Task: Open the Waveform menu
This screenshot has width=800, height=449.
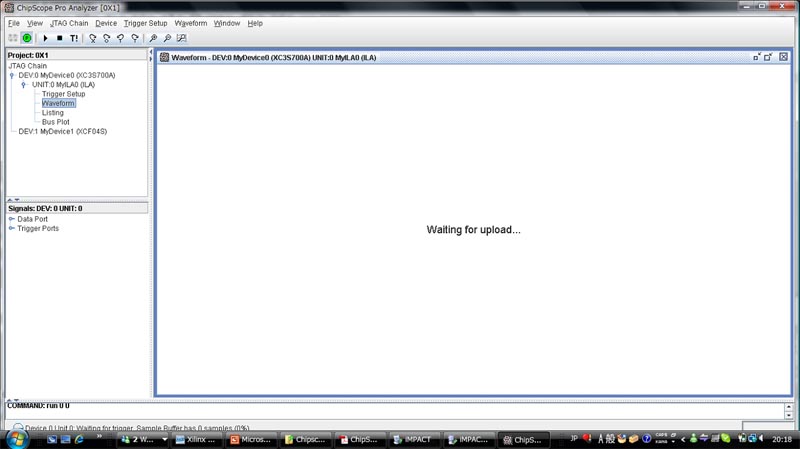Action: point(191,23)
